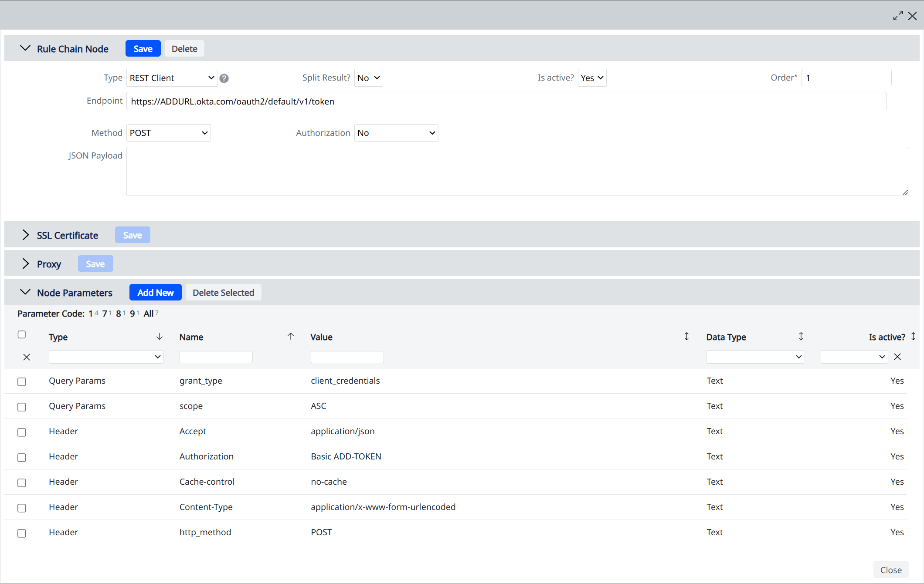924x584 pixels.
Task: Click the Name filter input
Action: (216, 357)
